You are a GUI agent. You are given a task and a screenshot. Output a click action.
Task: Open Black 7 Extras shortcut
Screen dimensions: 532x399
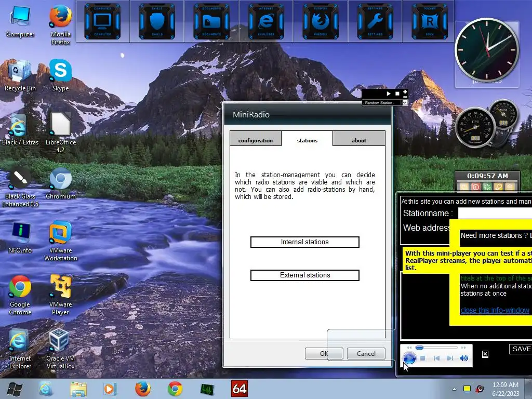click(20, 129)
